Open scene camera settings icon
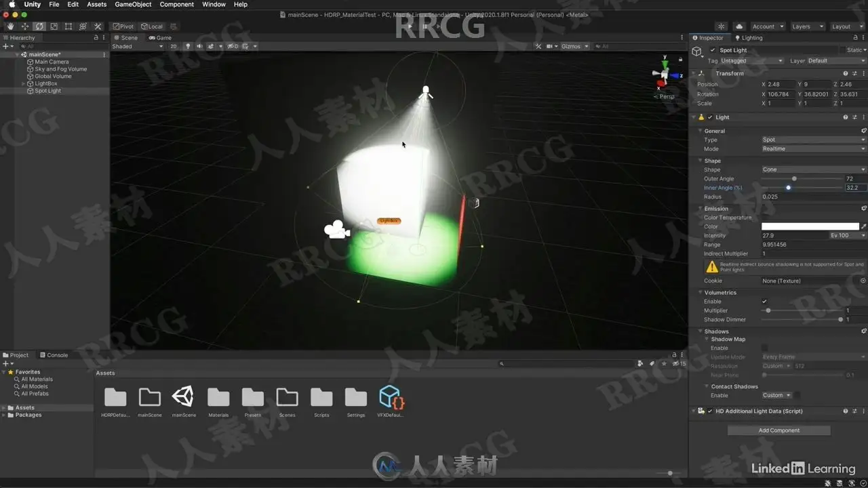This screenshot has height=488, width=868. (551, 47)
